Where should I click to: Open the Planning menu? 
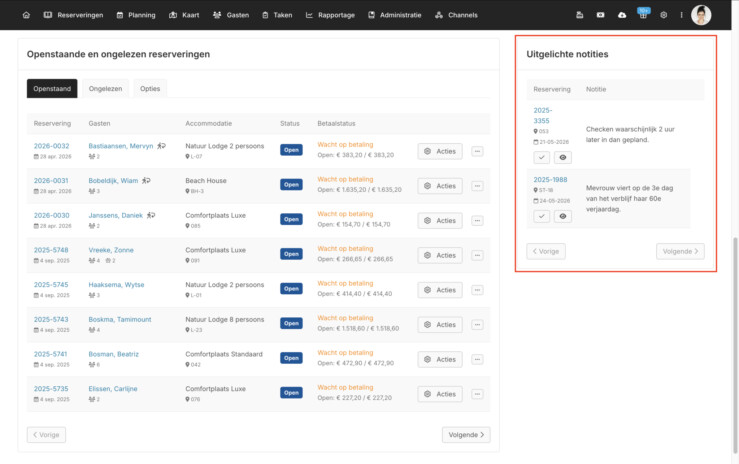coord(136,15)
